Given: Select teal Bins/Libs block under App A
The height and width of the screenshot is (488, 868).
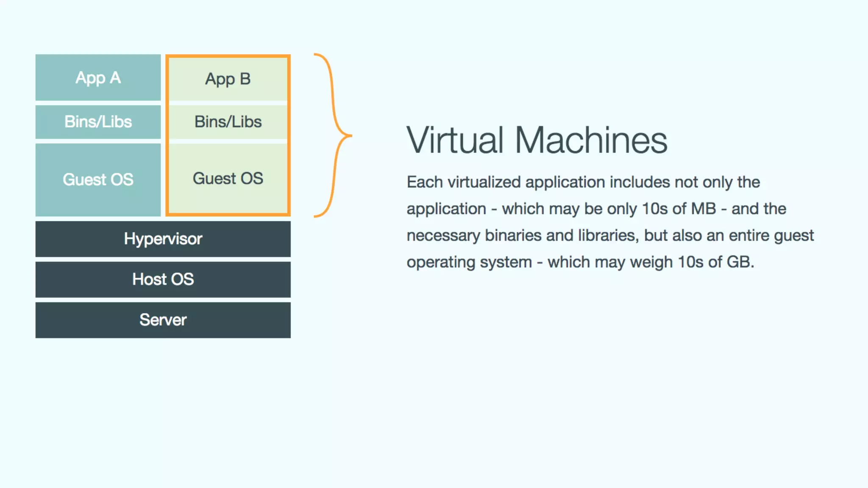Looking at the screenshot, I should (98, 122).
